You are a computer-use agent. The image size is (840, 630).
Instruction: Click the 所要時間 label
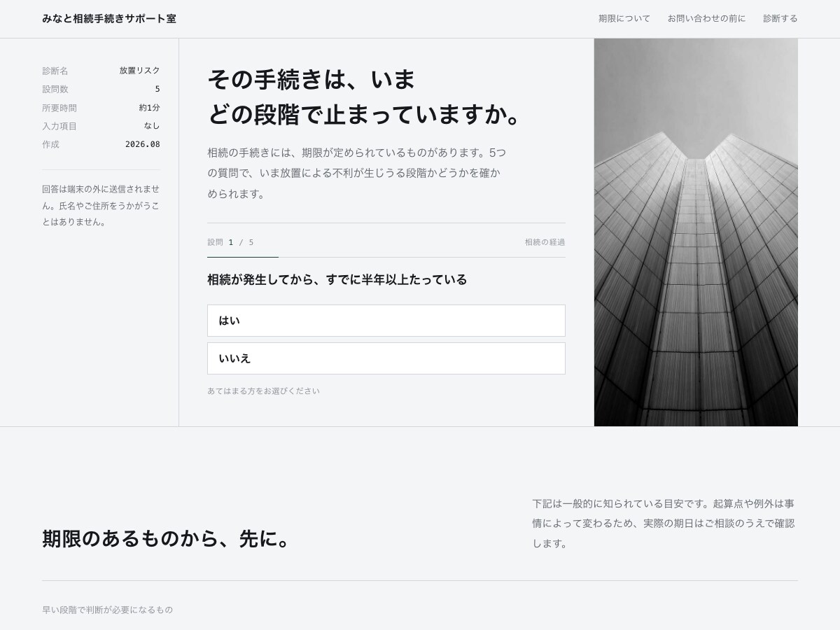coord(59,108)
